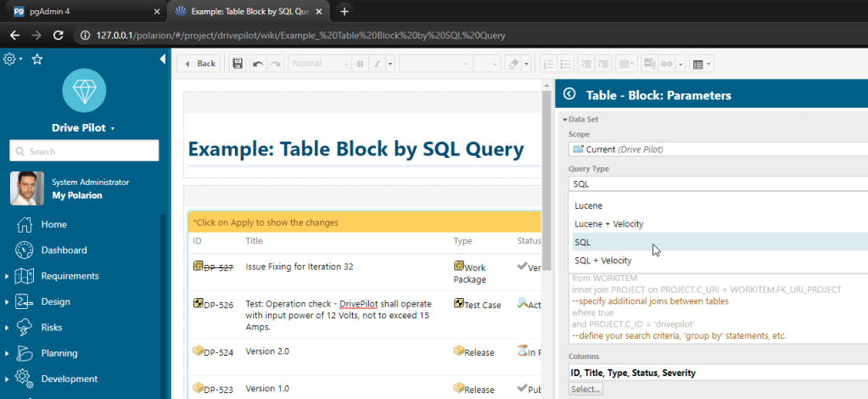Click the Drive Pilot diamond logo
The image size is (868, 399).
coord(84,91)
